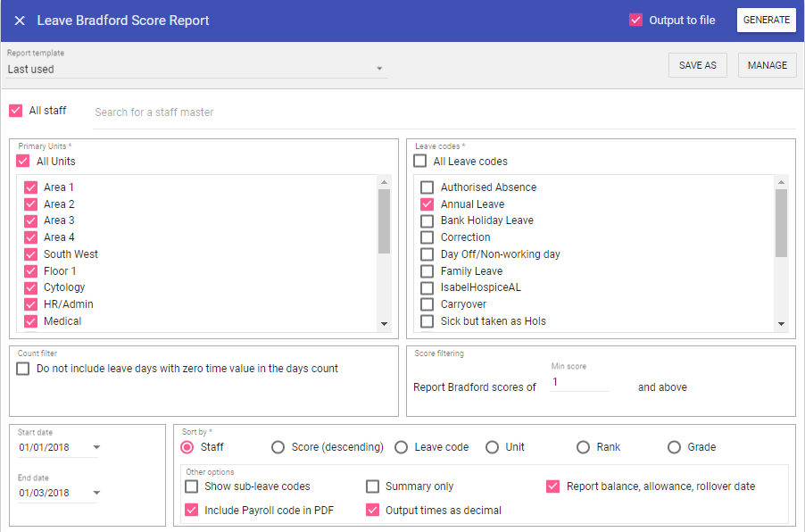
Task: Click the Generate button
Action: click(x=766, y=21)
